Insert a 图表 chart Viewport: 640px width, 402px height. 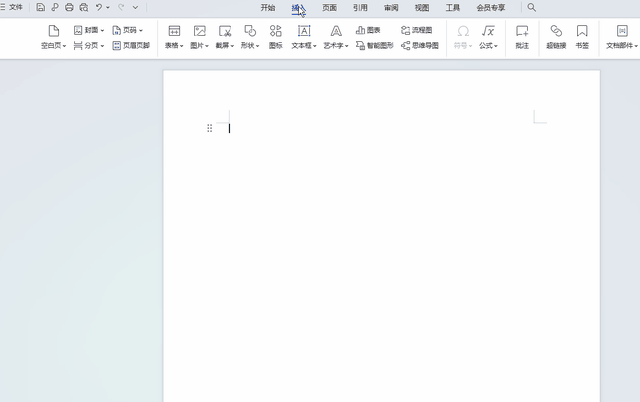pos(368,31)
